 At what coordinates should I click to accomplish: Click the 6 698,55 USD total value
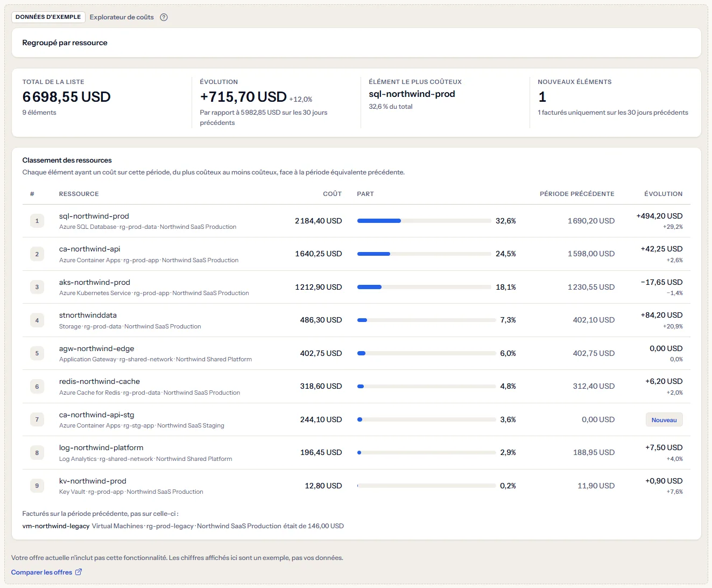(67, 97)
